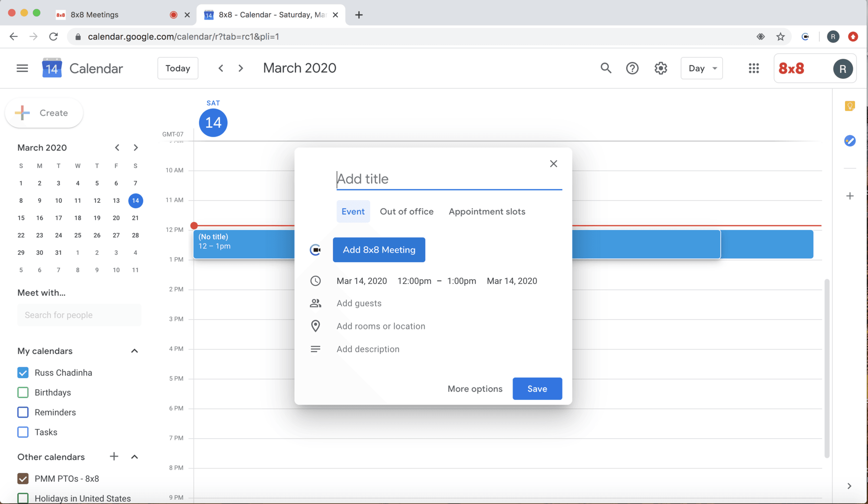Uncheck PMM PTOs - 8x8 calendar
Viewport: 868px width, 504px height.
tap(23, 478)
